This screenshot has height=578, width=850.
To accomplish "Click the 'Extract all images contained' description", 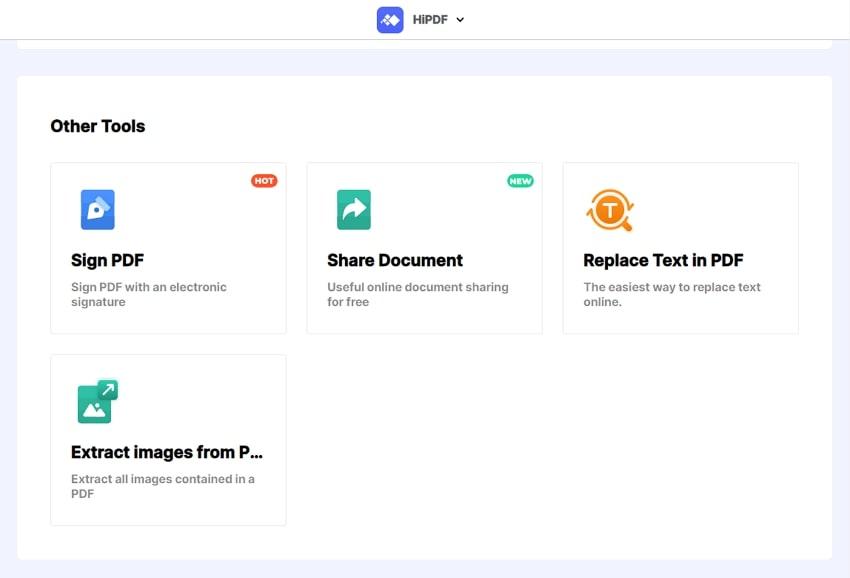I will point(163,486).
